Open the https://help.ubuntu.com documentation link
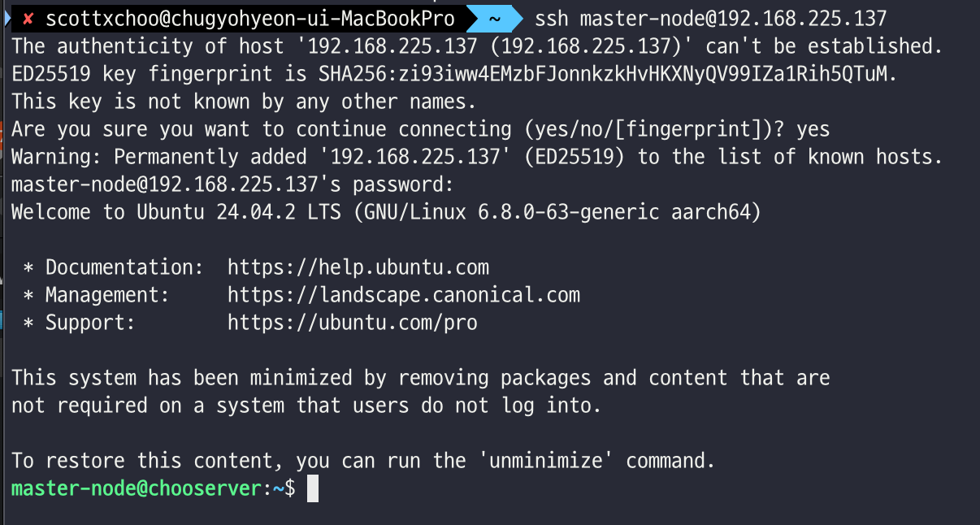The height and width of the screenshot is (525, 980). (x=358, y=267)
